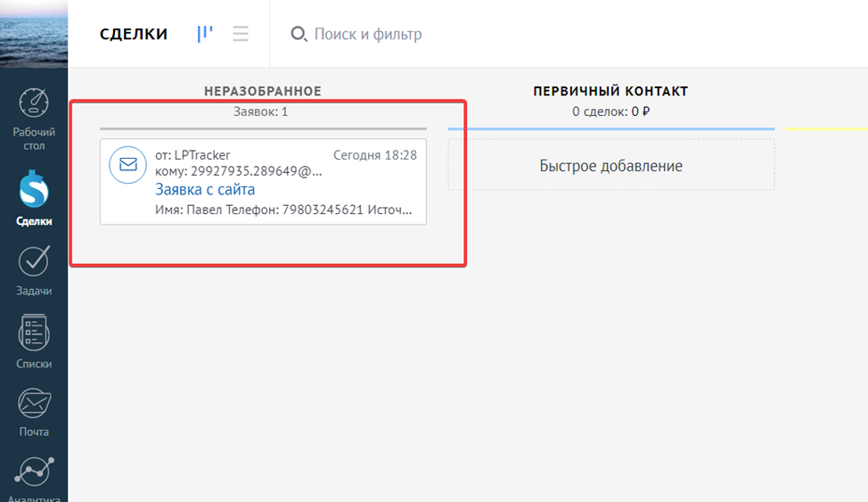Click the Заявок: 1 counter
This screenshot has height=502, width=868.
pyautogui.click(x=260, y=111)
